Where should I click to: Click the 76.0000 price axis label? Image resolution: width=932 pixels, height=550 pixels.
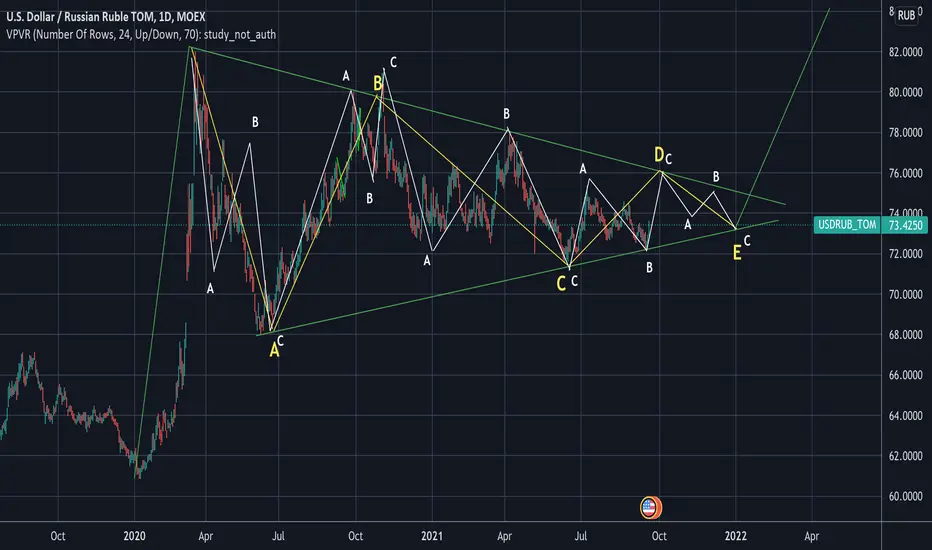pos(905,173)
